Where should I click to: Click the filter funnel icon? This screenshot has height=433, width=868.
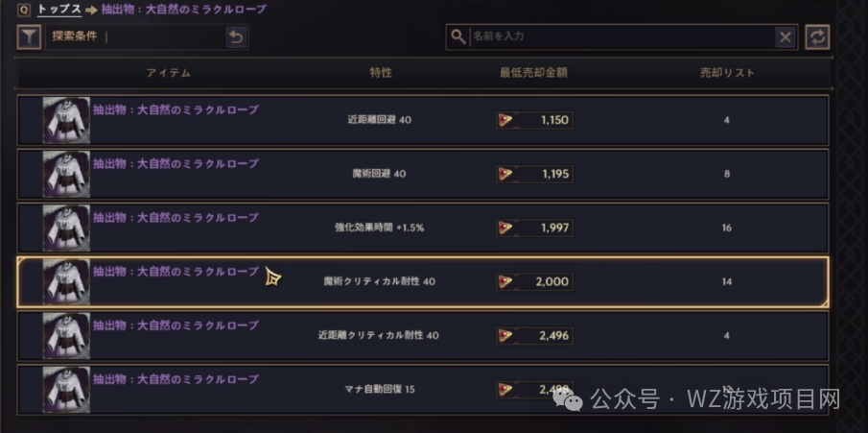(29, 37)
